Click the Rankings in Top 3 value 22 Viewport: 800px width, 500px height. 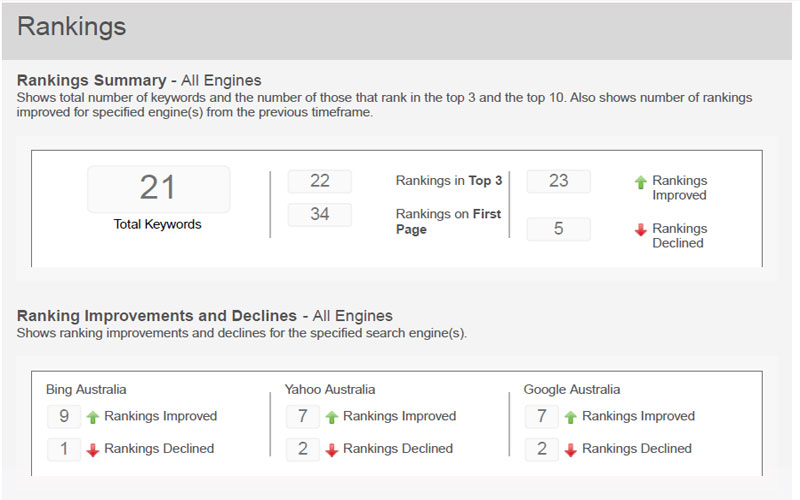click(x=320, y=181)
